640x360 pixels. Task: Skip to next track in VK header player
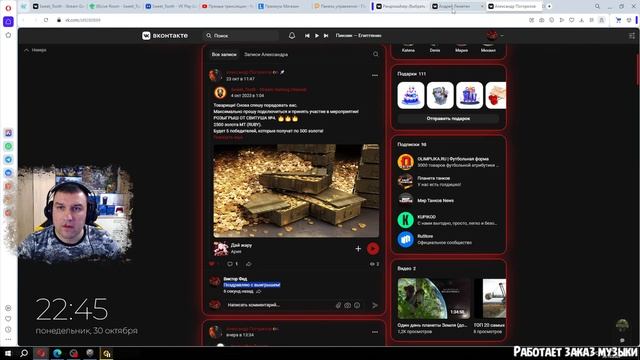326,36
